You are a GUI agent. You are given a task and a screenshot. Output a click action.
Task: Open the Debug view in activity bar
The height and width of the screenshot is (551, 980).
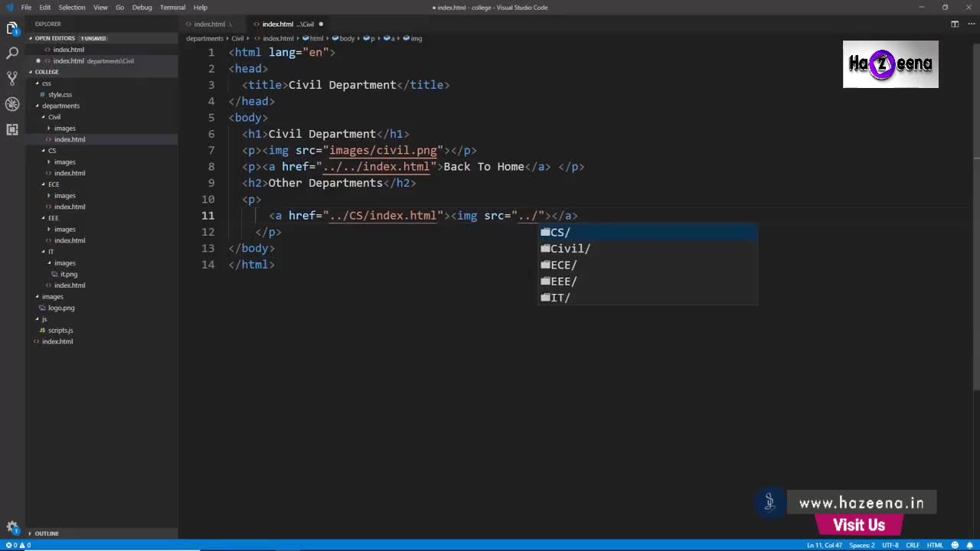tap(12, 104)
